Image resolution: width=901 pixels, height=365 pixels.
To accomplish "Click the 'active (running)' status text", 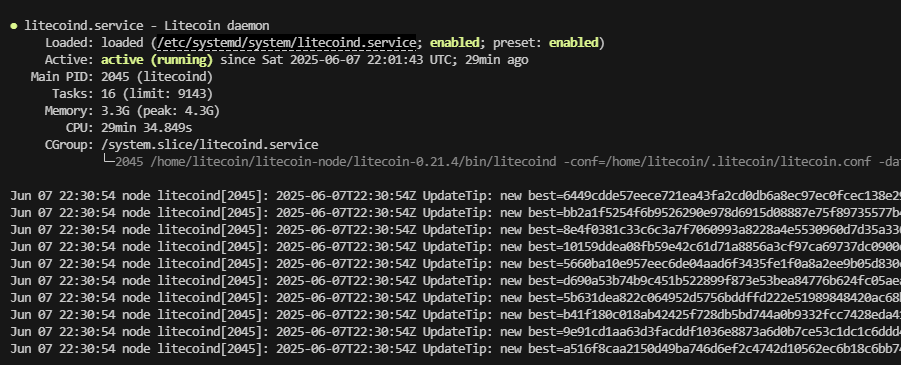I will (157, 60).
